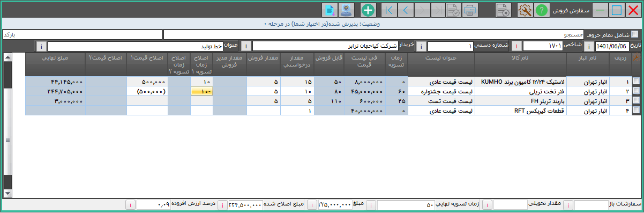644x213 pixels.
Task: Click info button beside خریدار field
Action: coord(246,46)
